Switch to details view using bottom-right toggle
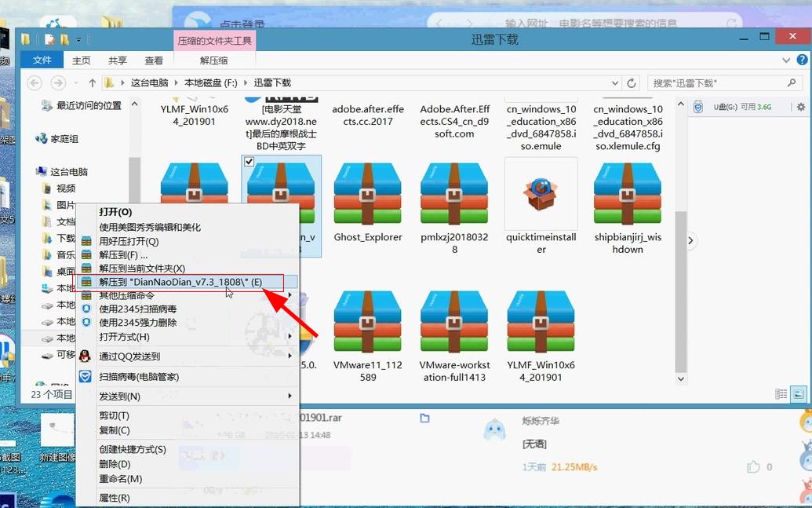Image resolution: width=812 pixels, height=508 pixels. [x=781, y=394]
